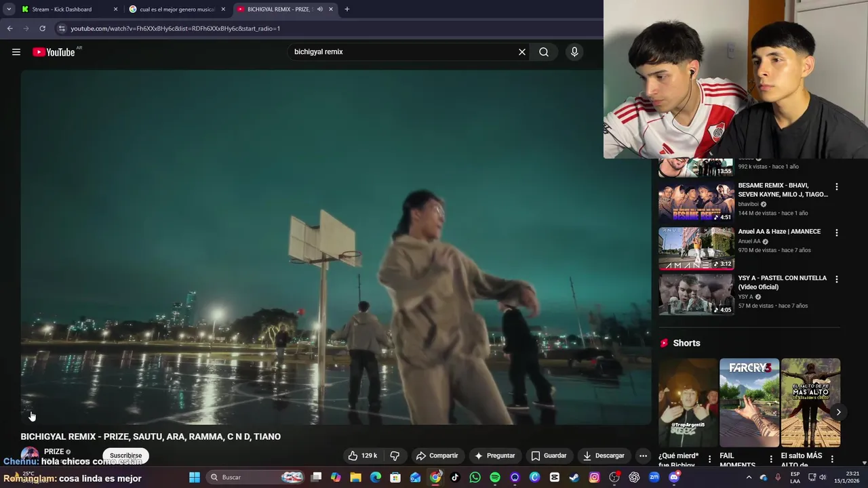The height and width of the screenshot is (488, 868).
Task: Open Instagram from the taskbar
Action: 595,477
